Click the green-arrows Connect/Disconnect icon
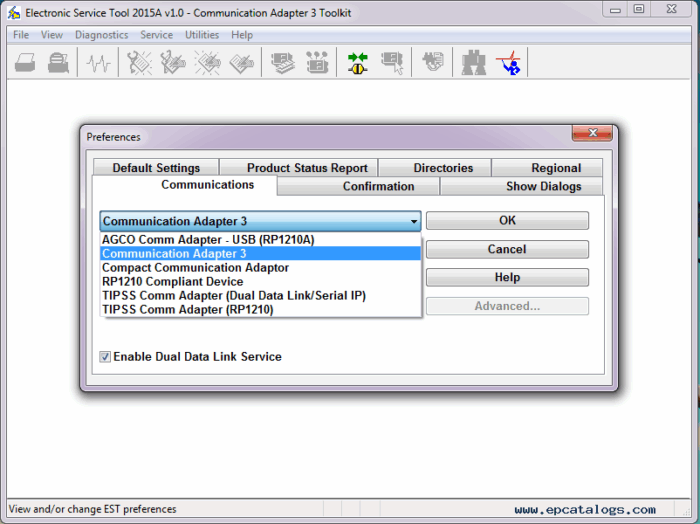This screenshot has width=700, height=524. (x=358, y=62)
